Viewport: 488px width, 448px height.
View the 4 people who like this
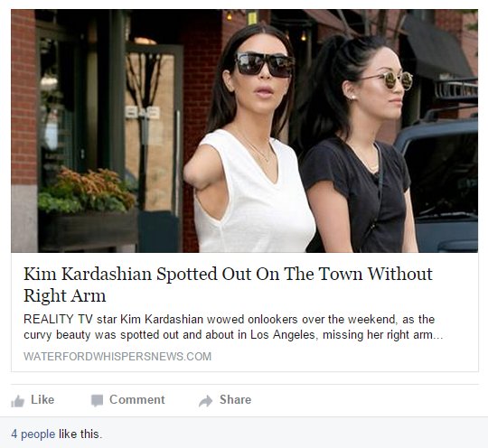(x=33, y=434)
